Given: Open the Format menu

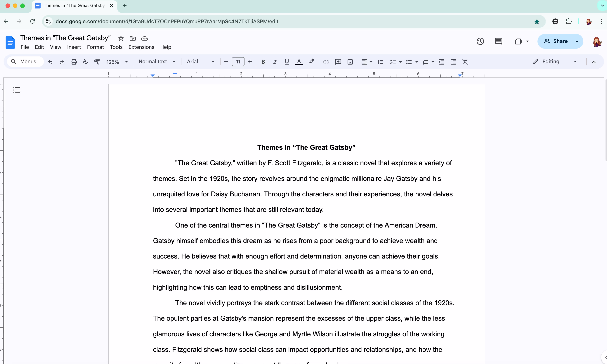Looking at the screenshot, I should (95, 47).
